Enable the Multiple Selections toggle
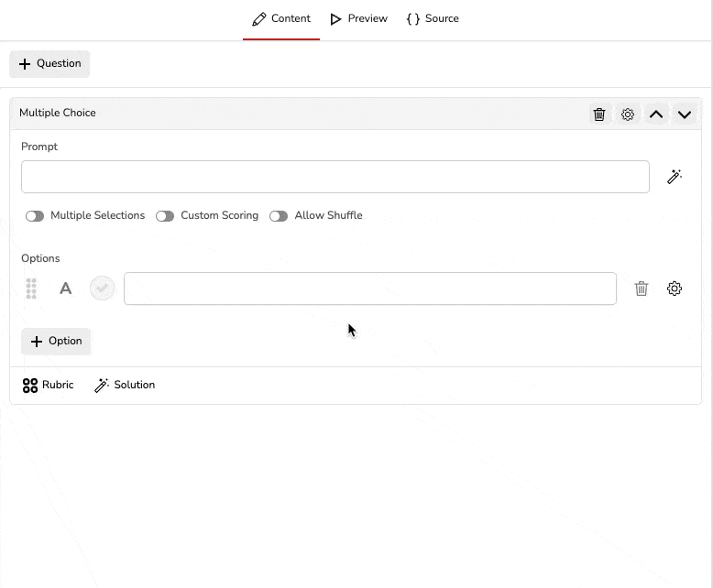This screenshot has height=588, width=713. [x=35, y=216]
